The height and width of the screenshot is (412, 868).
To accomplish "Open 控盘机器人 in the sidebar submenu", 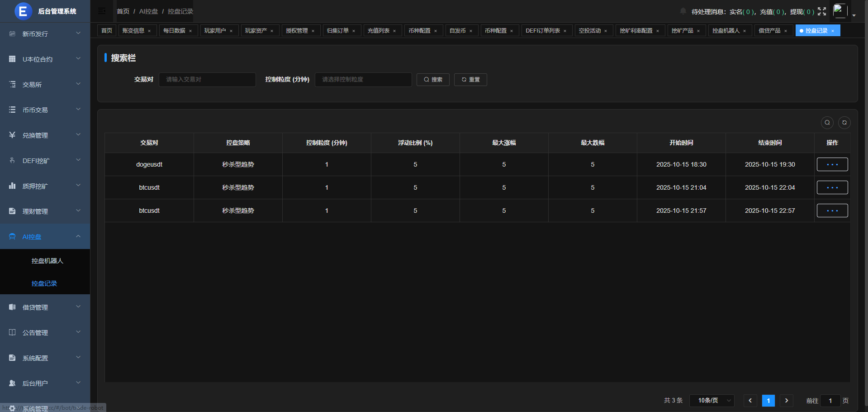I will click(x=47, y=261).
